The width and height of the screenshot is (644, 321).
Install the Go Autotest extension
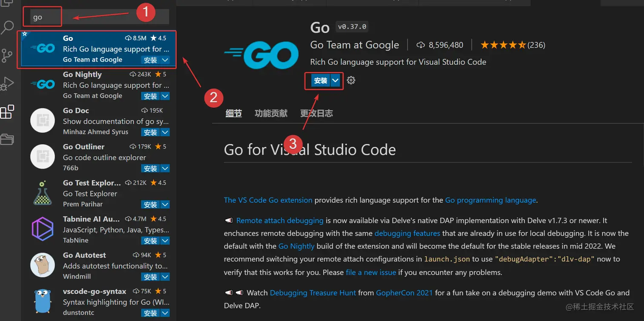click(x=150, y=277)
